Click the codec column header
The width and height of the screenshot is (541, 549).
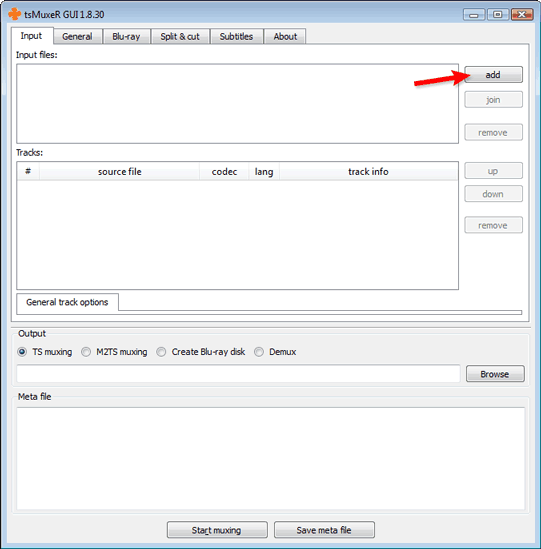[x=224, y=172]
